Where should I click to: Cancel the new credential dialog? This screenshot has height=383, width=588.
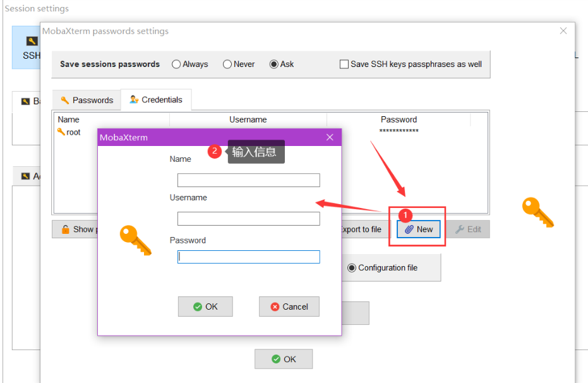coord(289,307)
